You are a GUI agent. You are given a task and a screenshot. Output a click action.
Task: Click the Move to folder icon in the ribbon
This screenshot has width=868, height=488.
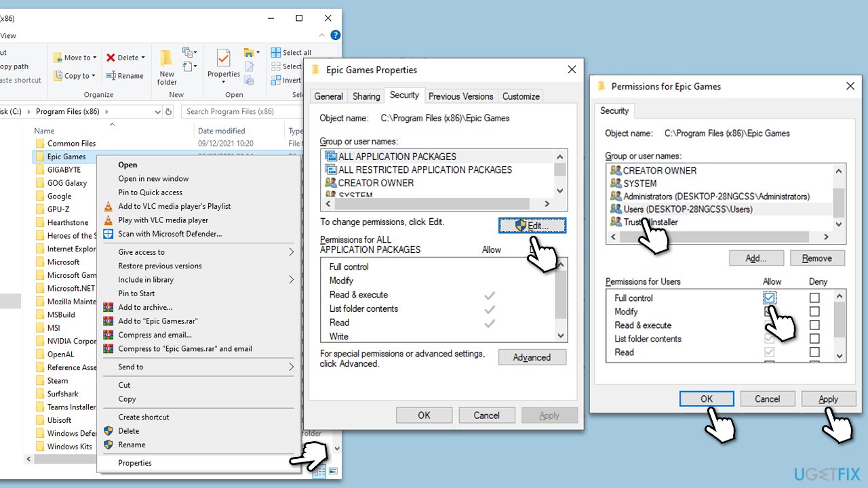pos(58,58)
